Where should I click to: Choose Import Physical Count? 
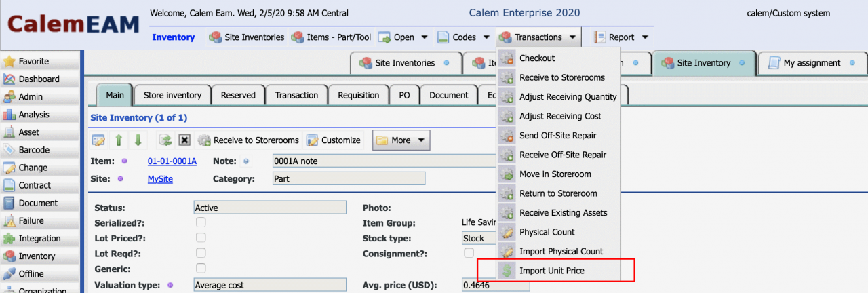pos(558,251)
